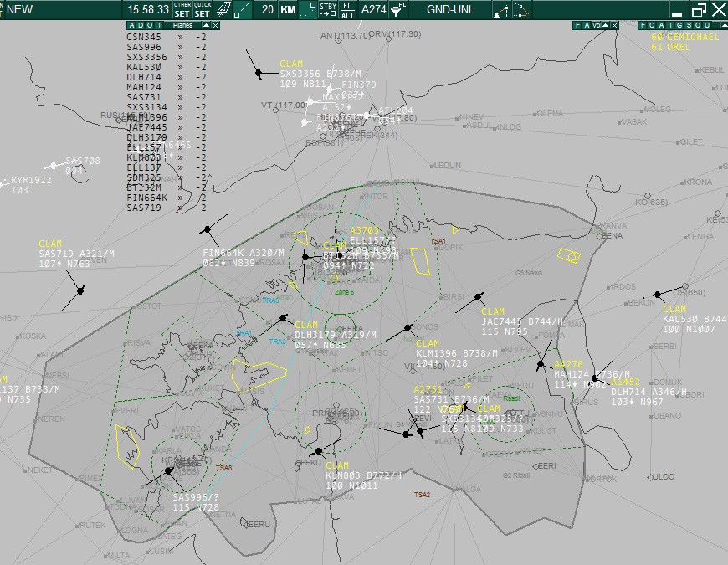
Task: Click the DLH714 aircraft target symbol
Action: coord(595,378)
